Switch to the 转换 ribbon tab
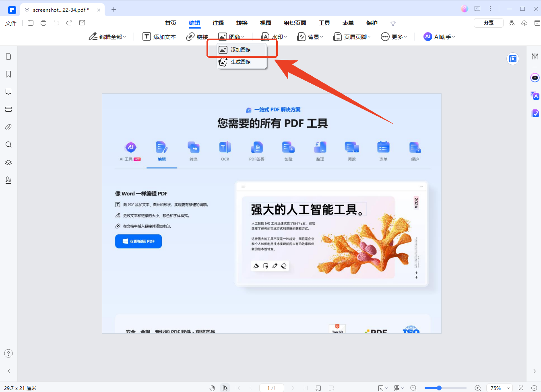The width and height of the screenshot is (541, 392). (x=242, y=23)
